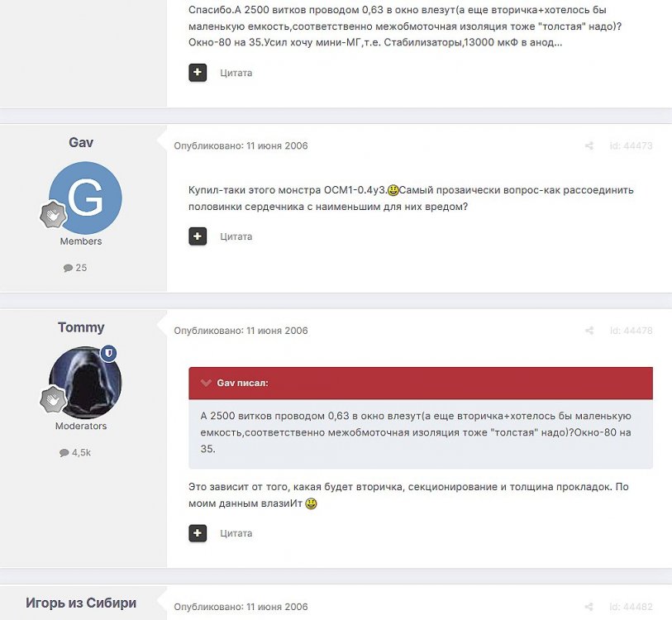Open Gav's profile from the username

[x=81, y=142]
